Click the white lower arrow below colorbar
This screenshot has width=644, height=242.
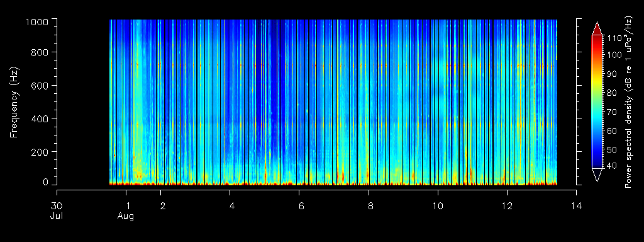597,175
